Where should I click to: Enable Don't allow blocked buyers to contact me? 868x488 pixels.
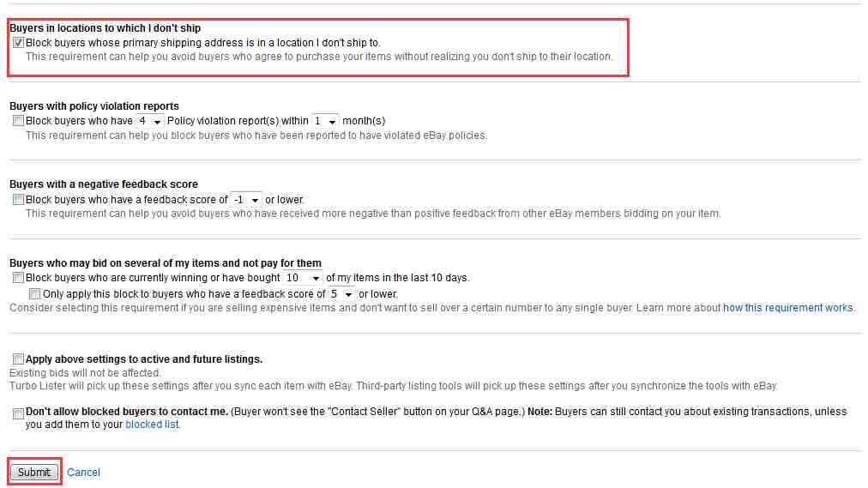[x=18, y=413]
